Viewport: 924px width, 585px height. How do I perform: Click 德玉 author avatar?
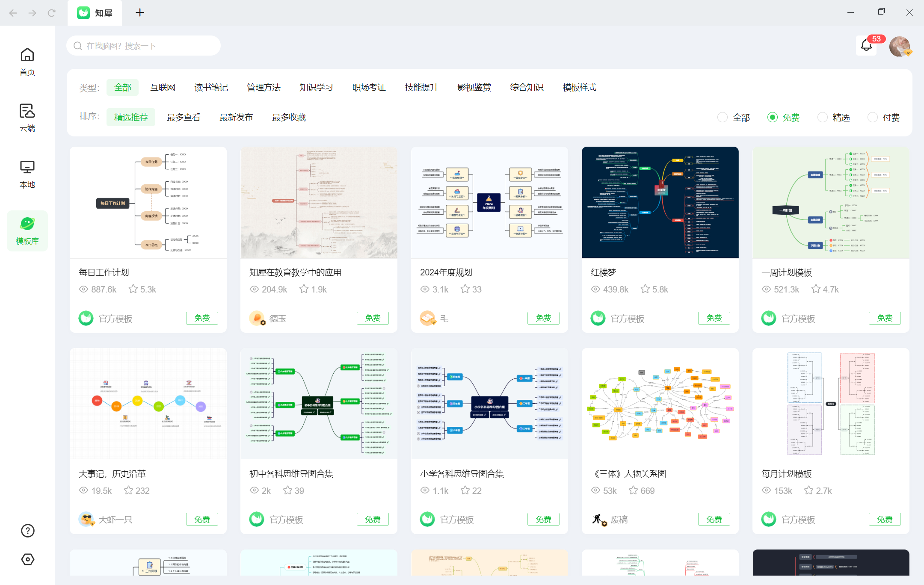click(257, 318)
